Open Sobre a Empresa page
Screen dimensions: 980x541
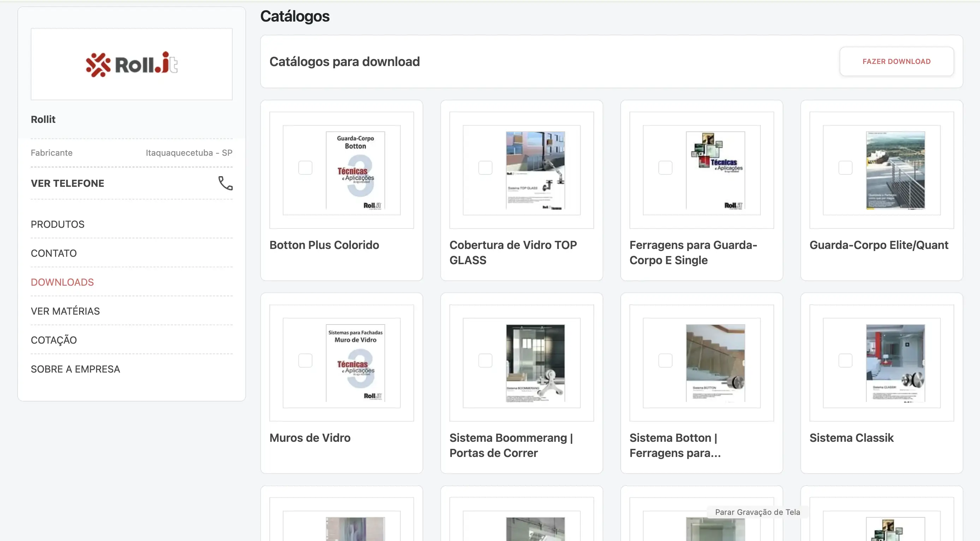coord(75,369)
